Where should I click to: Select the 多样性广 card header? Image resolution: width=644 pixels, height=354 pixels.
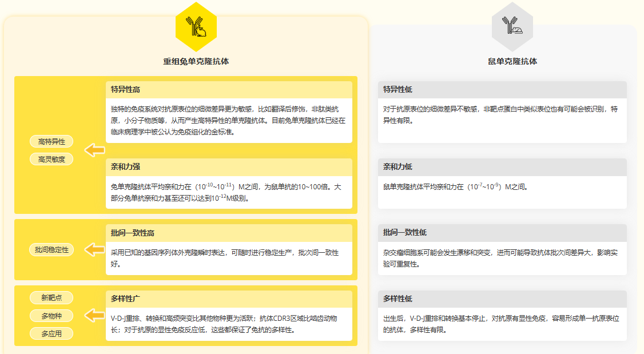(229, 299)
